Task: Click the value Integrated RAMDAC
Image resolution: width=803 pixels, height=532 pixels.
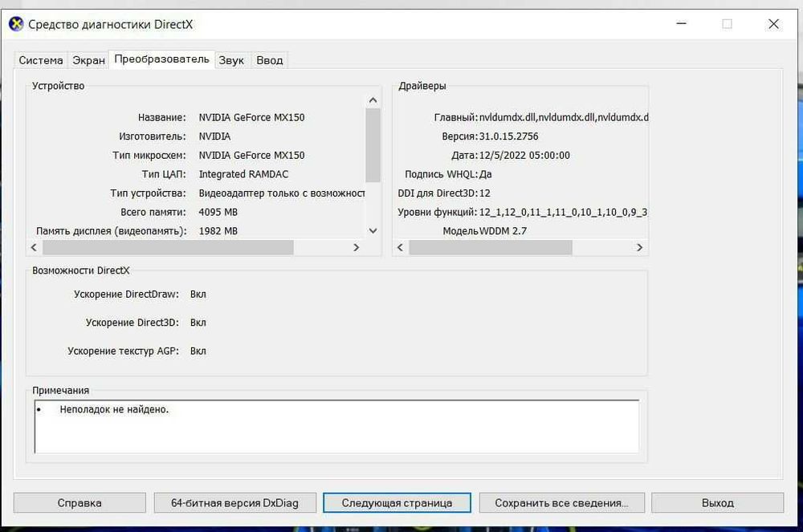Action: (x=244, y=174)
